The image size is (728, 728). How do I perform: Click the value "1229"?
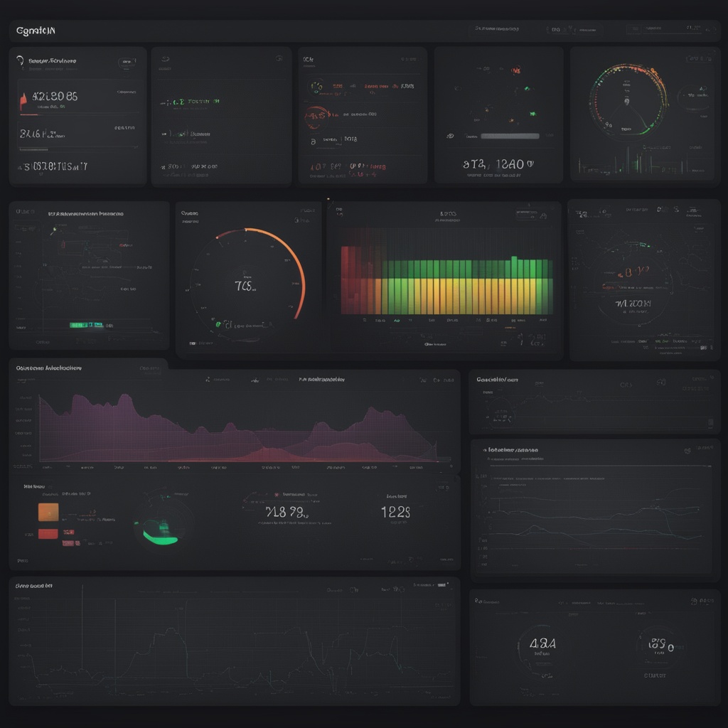(x=395, y=512)
